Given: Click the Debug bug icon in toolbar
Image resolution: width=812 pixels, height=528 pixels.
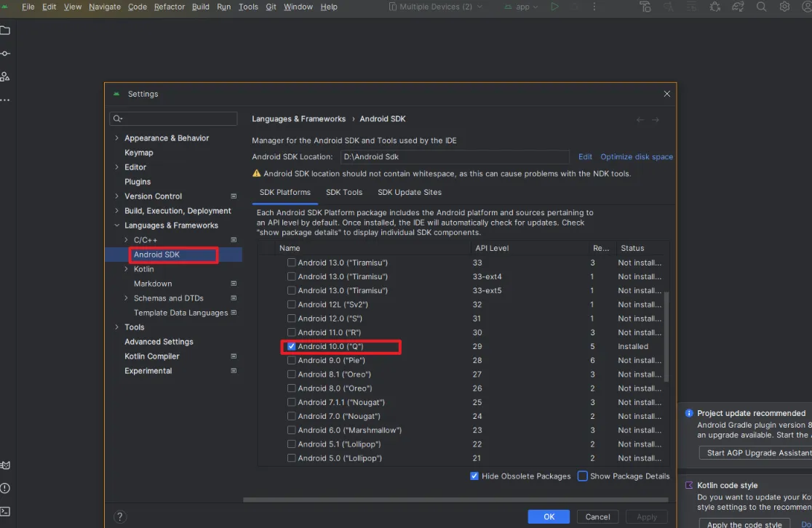Looking at the screenshot, I should point(715,7).
